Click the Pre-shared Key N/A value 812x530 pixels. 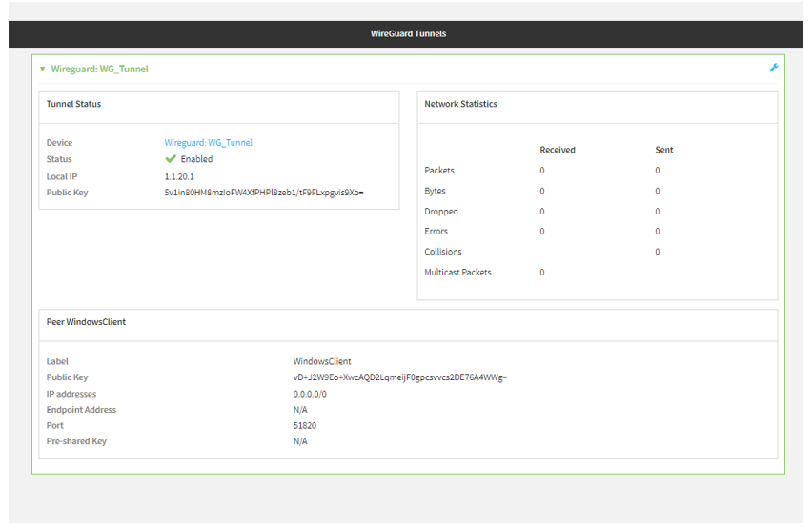pos(300,441)
